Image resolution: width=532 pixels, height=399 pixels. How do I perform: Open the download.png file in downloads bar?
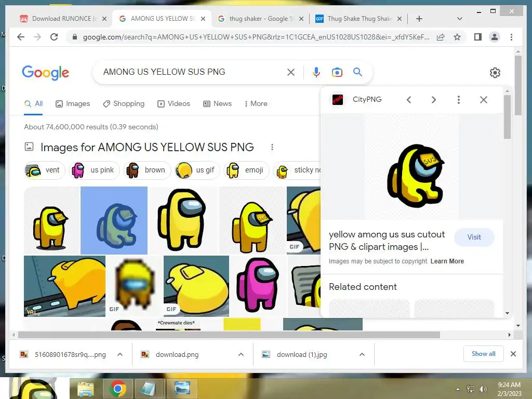tap(177, 354)
